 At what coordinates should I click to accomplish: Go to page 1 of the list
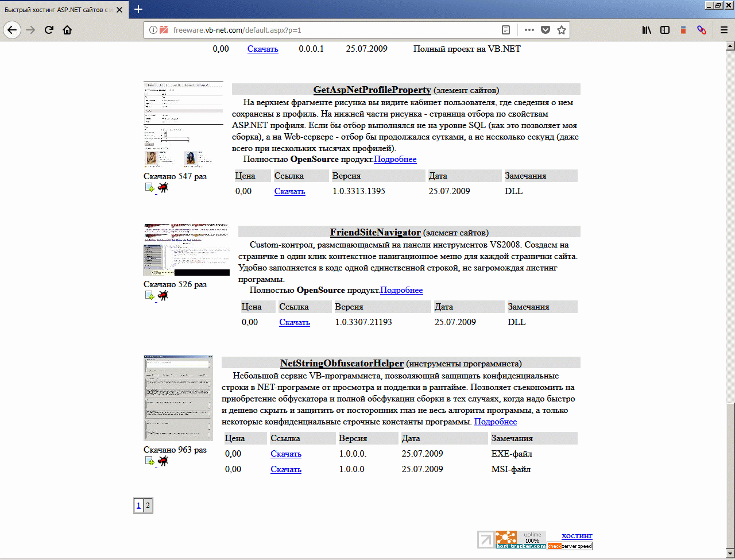[138, 505]
